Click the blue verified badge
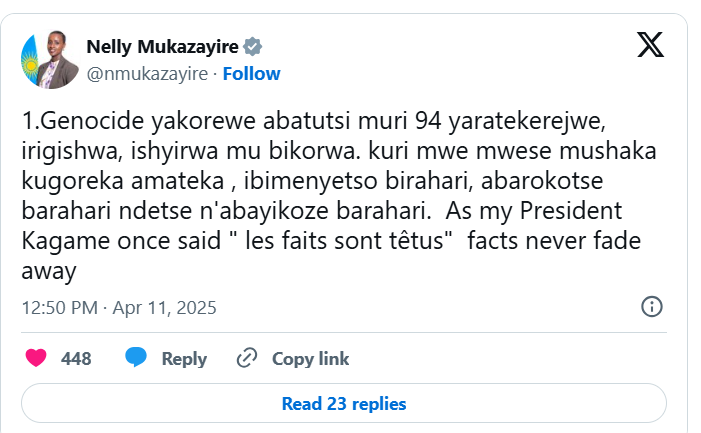Image resolution: width=701 pixels, height=433 pixels. tap(254, 47)
